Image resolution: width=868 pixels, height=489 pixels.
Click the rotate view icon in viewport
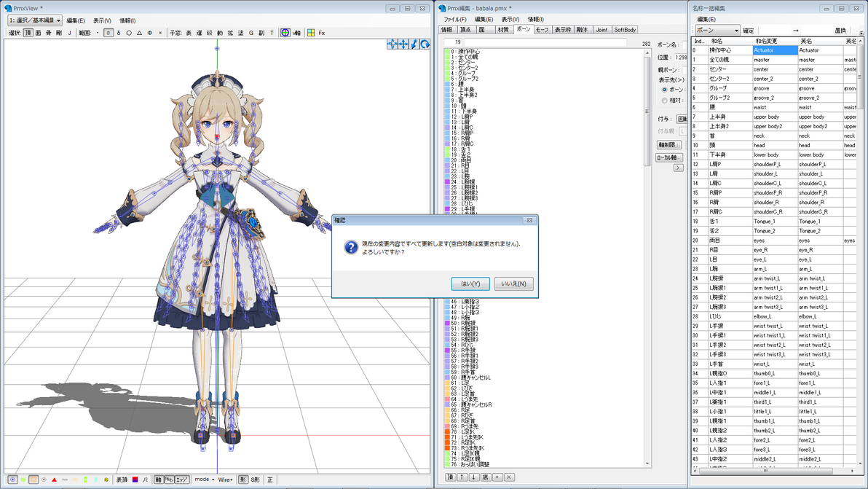pos(425,44)
